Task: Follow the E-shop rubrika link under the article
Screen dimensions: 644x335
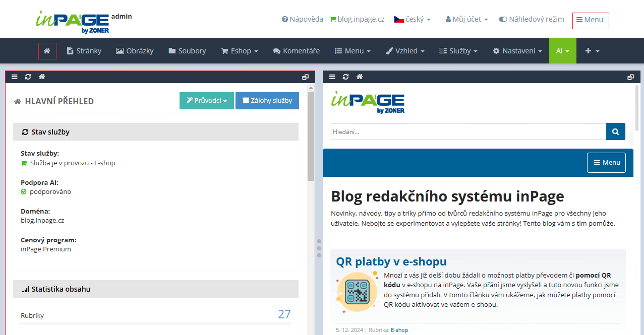Action: click(399, 330)
